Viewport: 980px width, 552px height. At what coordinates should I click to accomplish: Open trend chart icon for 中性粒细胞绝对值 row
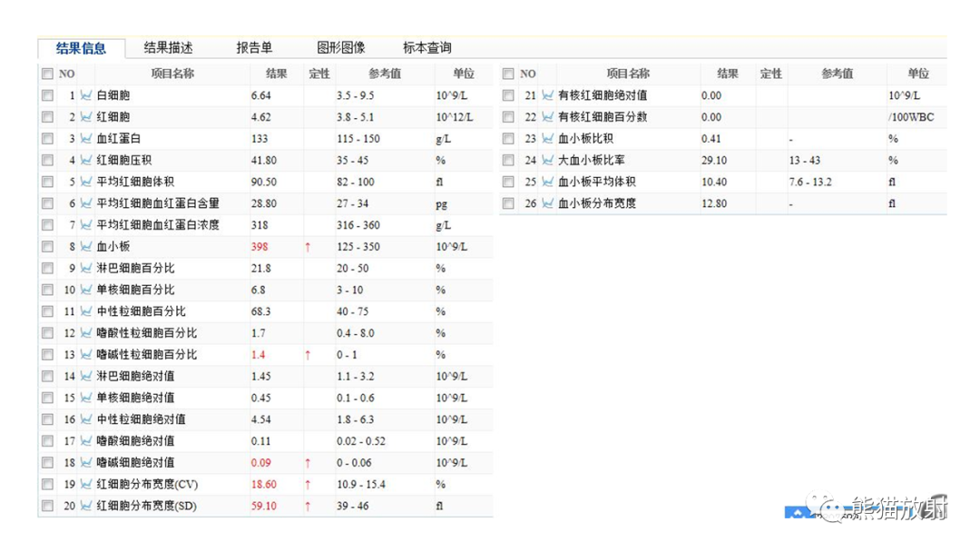[x=86, y=419]
